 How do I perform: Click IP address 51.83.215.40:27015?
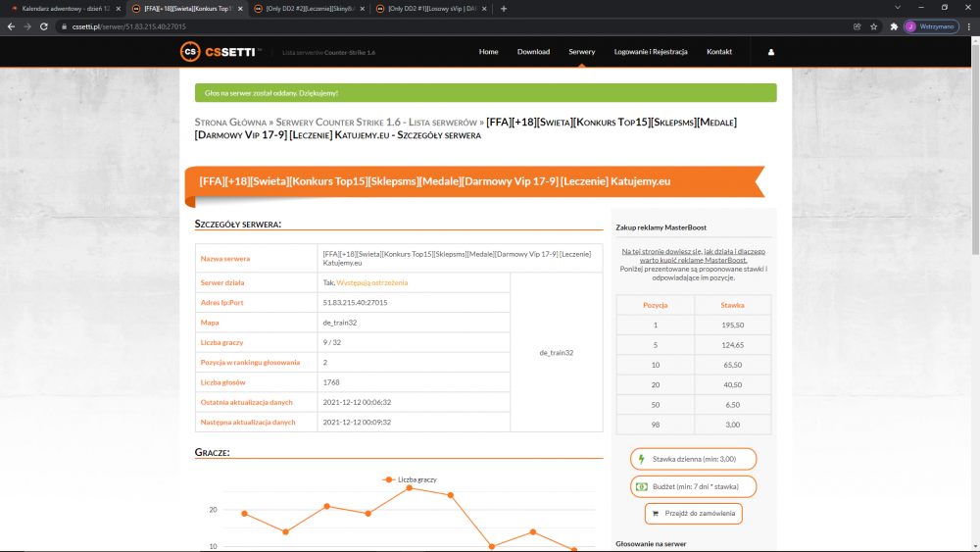pyautogui.click(x=355, y=303)
